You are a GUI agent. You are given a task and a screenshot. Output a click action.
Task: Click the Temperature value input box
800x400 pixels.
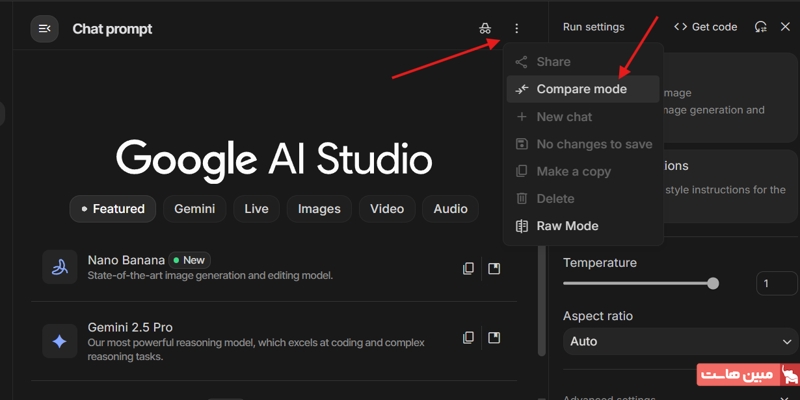(x=776, y=283)
